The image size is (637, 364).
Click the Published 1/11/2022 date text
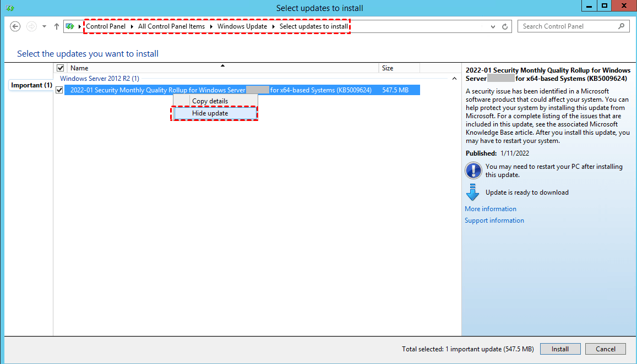pos(497,153)
